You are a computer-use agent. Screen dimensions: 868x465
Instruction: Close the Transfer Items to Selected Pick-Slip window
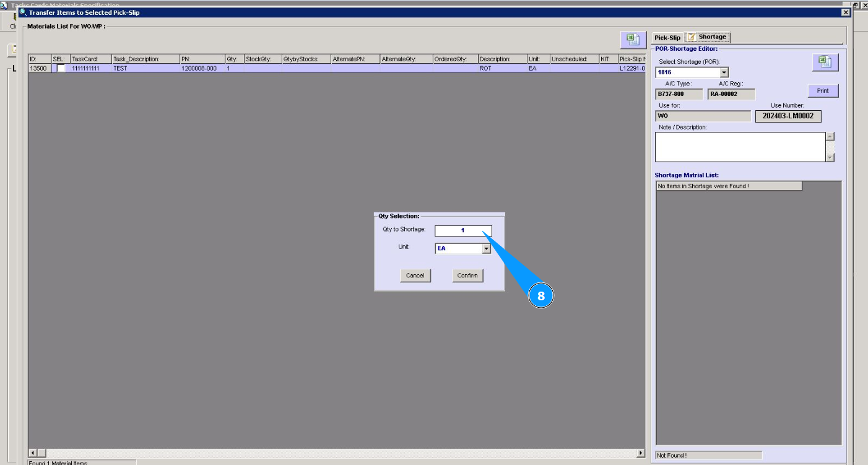click(x=846, y=12)
